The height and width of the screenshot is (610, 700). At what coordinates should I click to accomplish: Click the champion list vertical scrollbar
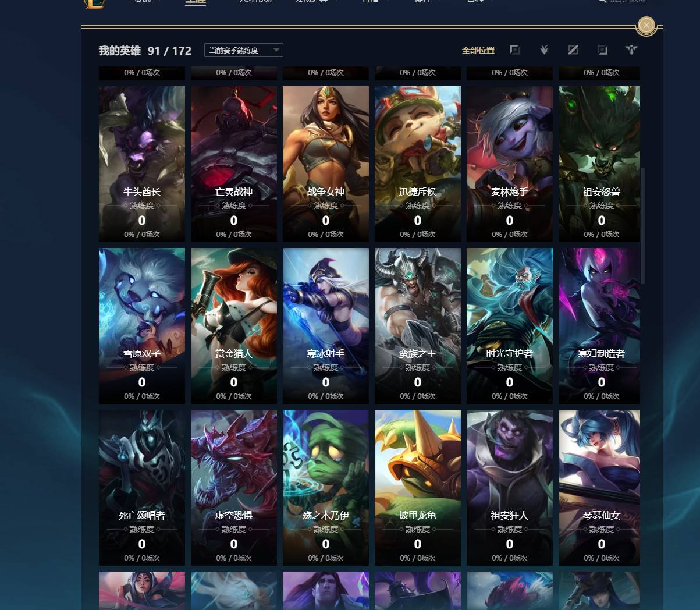tap(643, 226)
